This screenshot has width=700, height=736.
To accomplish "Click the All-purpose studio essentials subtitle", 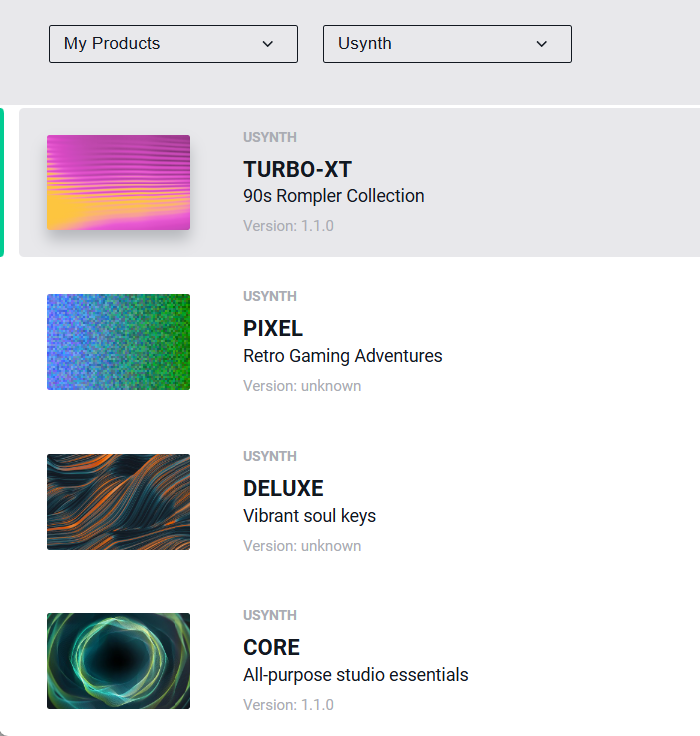I will pos(356,675).
